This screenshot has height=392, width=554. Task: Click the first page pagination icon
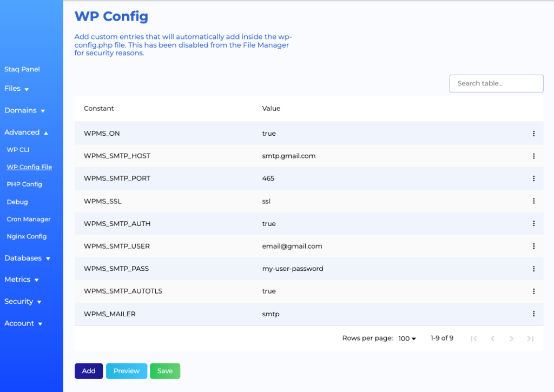point(474,338)
